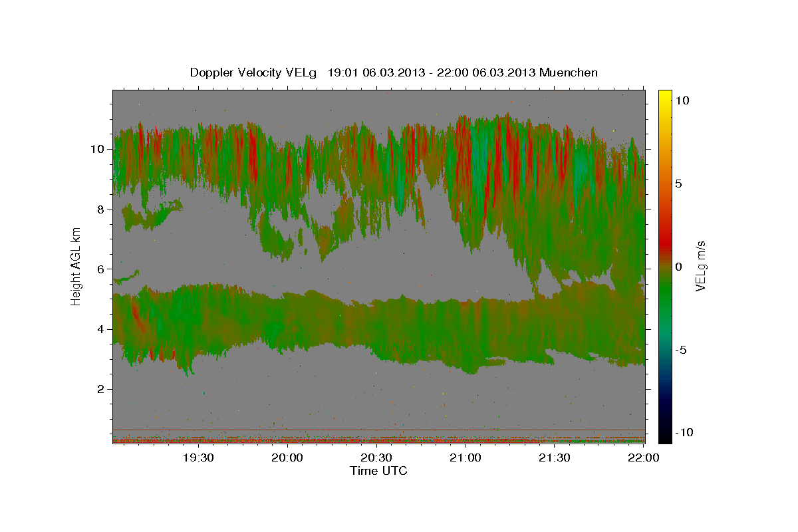Click the height tick label 2
This screenshot has width=798, height=532.
pyautogui.click(x=102, y=389)
